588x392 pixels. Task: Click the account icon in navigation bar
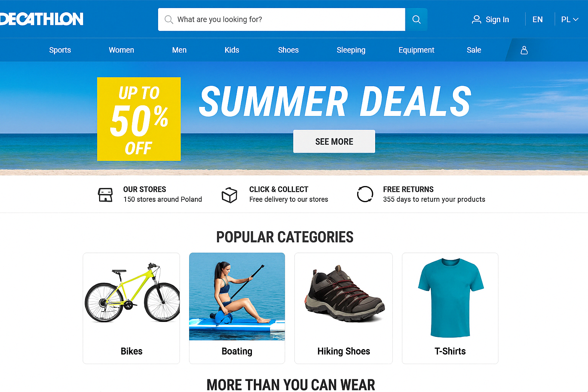[x=524, y=50]
